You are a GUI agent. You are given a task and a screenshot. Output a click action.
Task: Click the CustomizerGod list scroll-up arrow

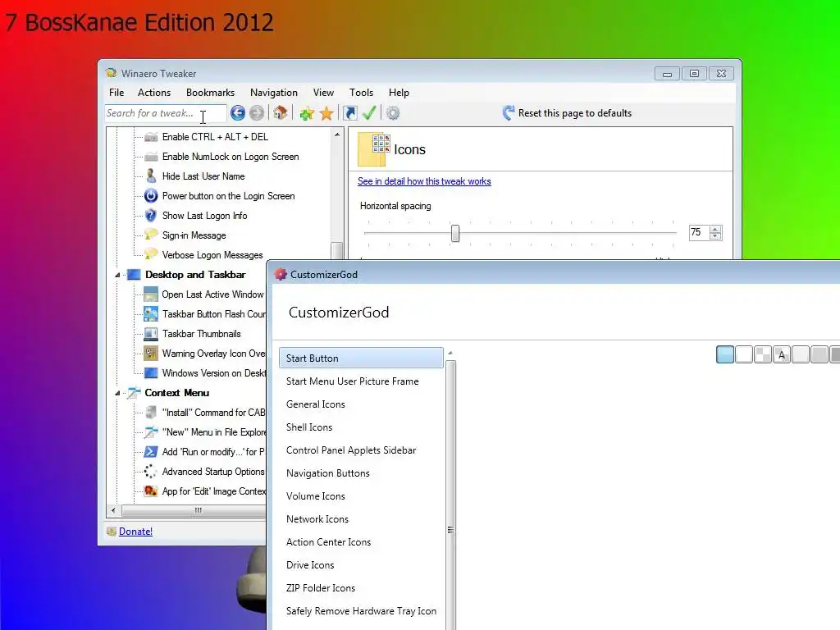[450, 353]
